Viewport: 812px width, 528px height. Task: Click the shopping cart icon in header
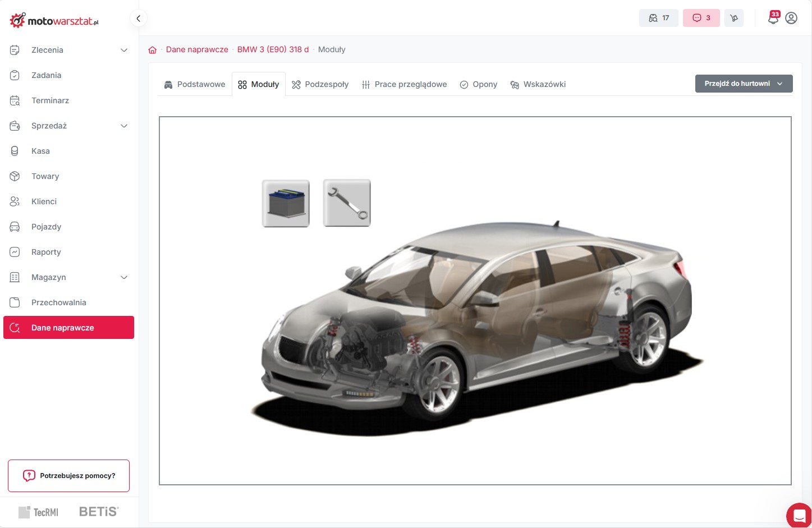(x=734, y=18)
